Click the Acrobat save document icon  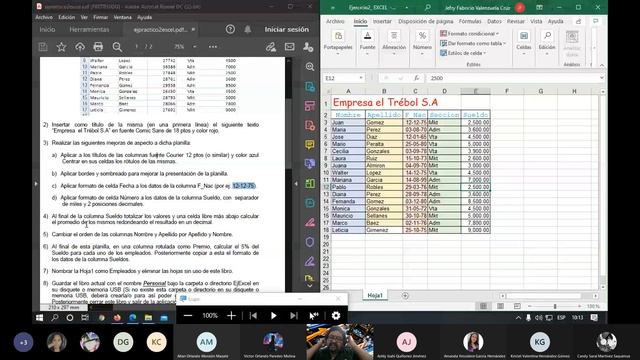[x=43, y=47]
